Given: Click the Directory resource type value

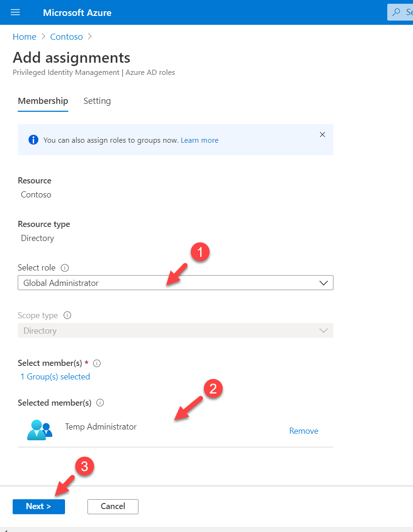Looking at the screenshot, I should pyautogui.click(x=37, y=238).
